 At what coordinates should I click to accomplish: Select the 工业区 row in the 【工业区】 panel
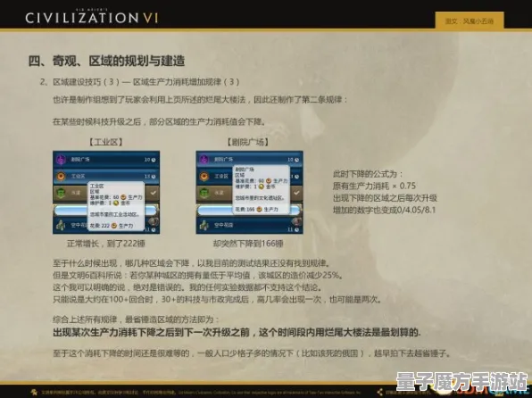point(106,176)
